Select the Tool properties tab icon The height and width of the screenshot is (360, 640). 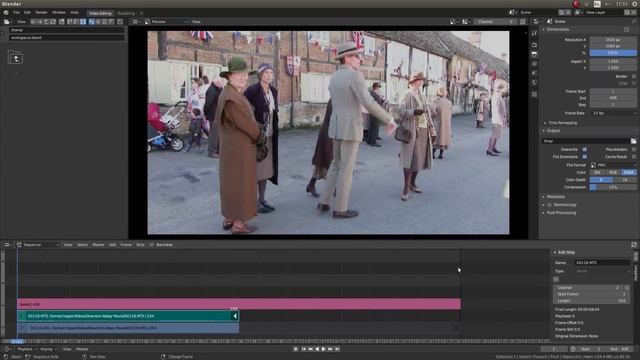coord(535,34)
